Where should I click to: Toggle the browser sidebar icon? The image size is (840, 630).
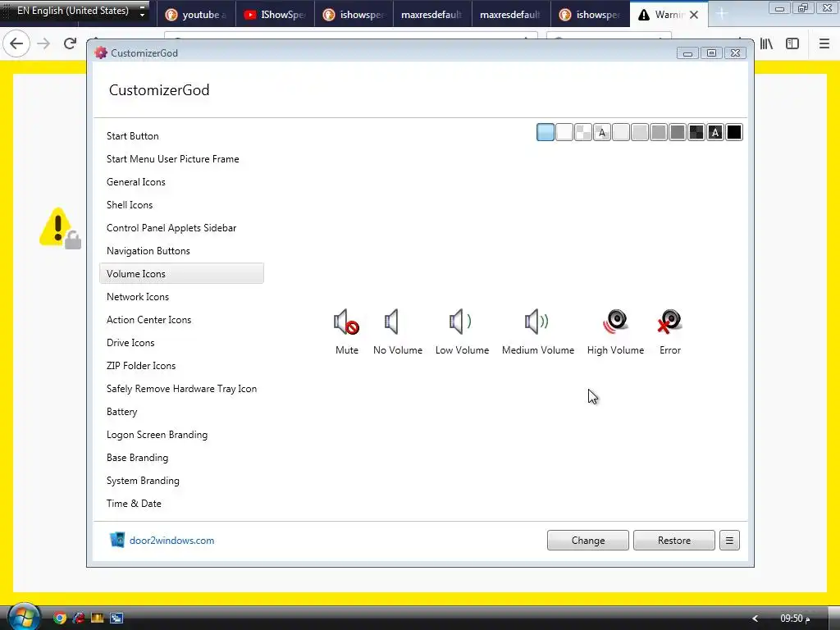pos(792,44)
